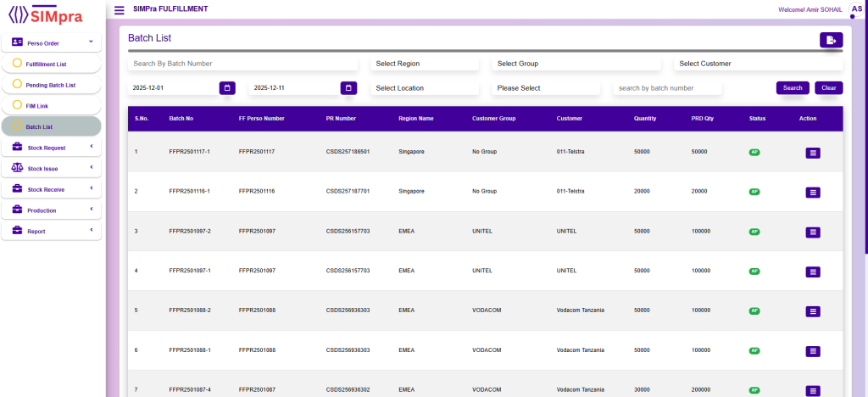The image size is (868, 397).
Task: Open action menu for batch FFPR2501117-1
Action: (813, 153)
